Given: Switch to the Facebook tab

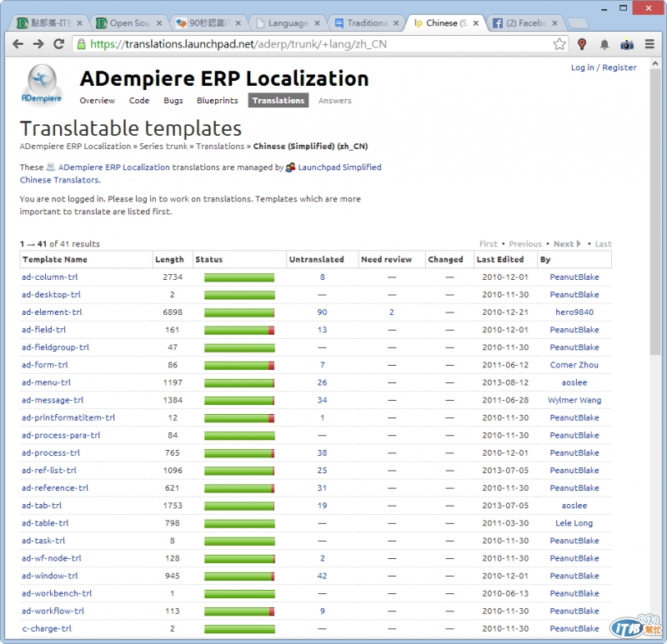Looking at the screenshot, I should click(x=525, y=23).
